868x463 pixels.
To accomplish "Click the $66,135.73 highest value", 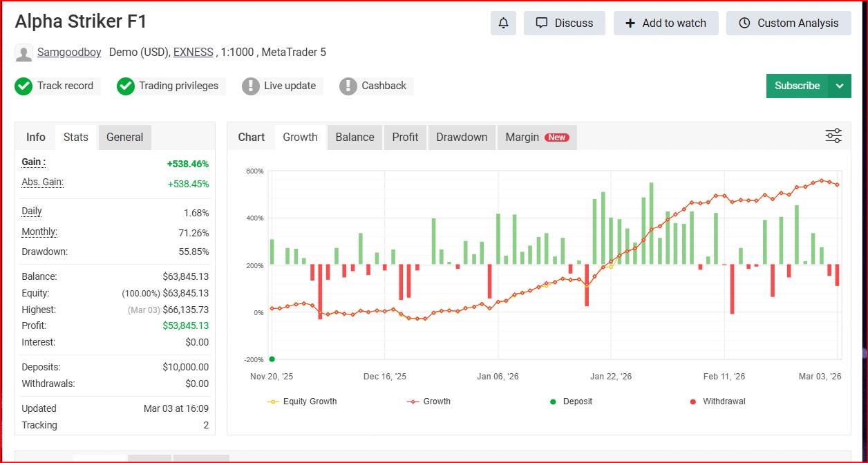I will point(186,310).
